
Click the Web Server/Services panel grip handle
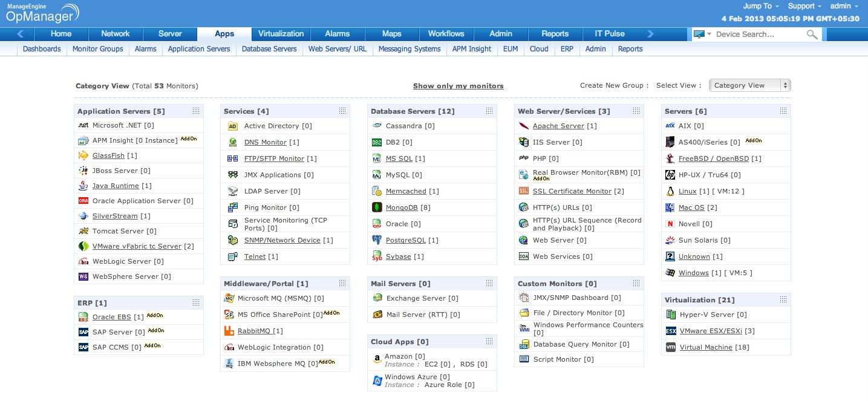click(636, 111)
